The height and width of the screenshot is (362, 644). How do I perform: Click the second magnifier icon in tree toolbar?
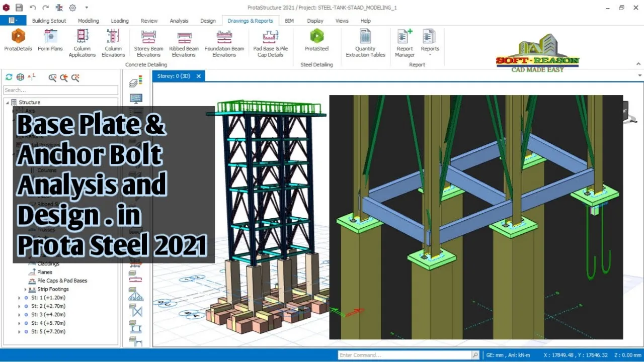click(x=64, y=77)
